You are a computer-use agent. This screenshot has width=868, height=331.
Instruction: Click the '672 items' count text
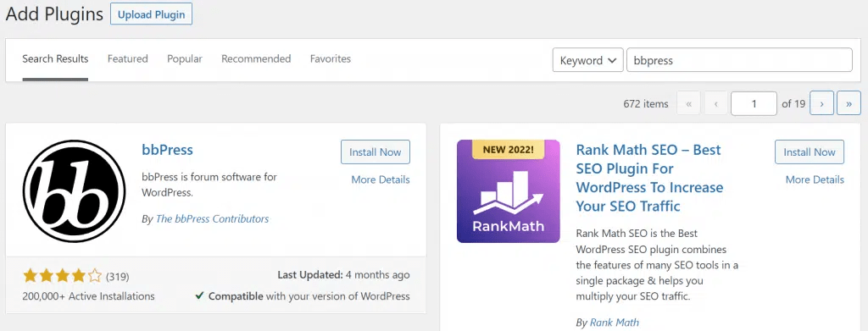click(646, 104)
